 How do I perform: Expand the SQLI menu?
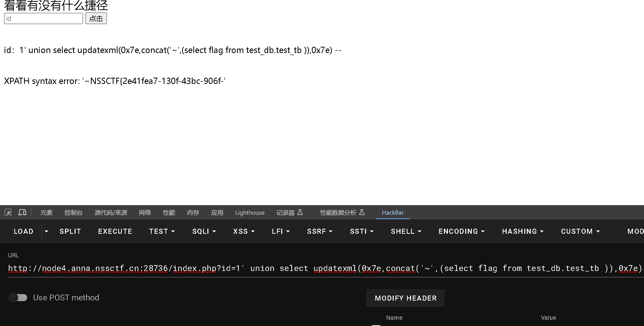tap(204, 231)
